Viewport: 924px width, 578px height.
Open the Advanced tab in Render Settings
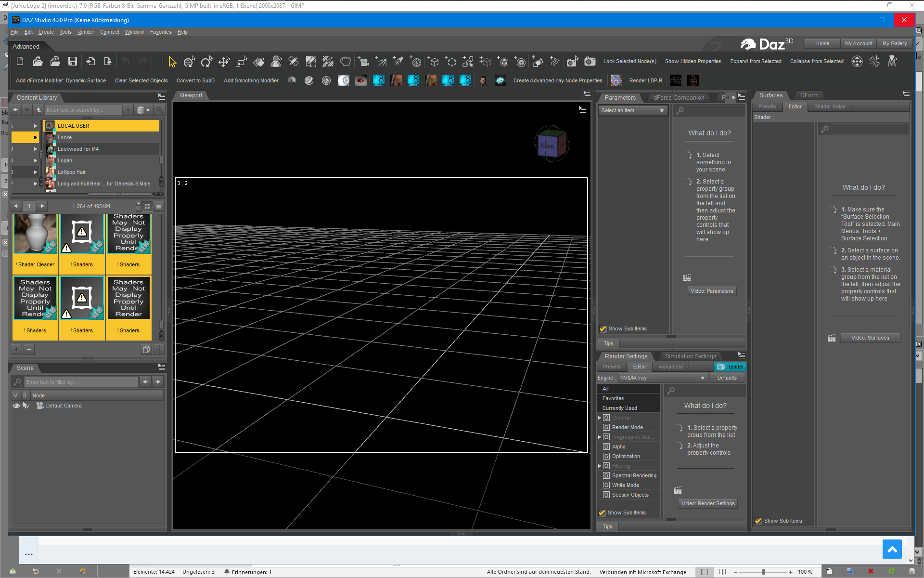(670, 367)
